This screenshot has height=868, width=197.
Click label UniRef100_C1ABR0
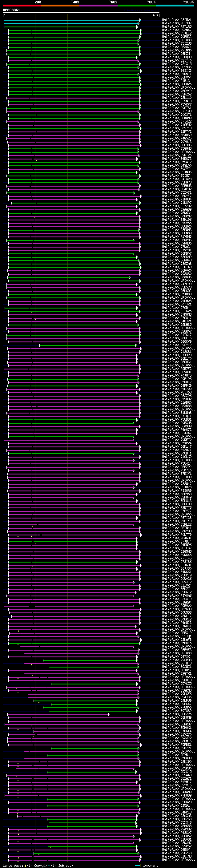[177, 403]
